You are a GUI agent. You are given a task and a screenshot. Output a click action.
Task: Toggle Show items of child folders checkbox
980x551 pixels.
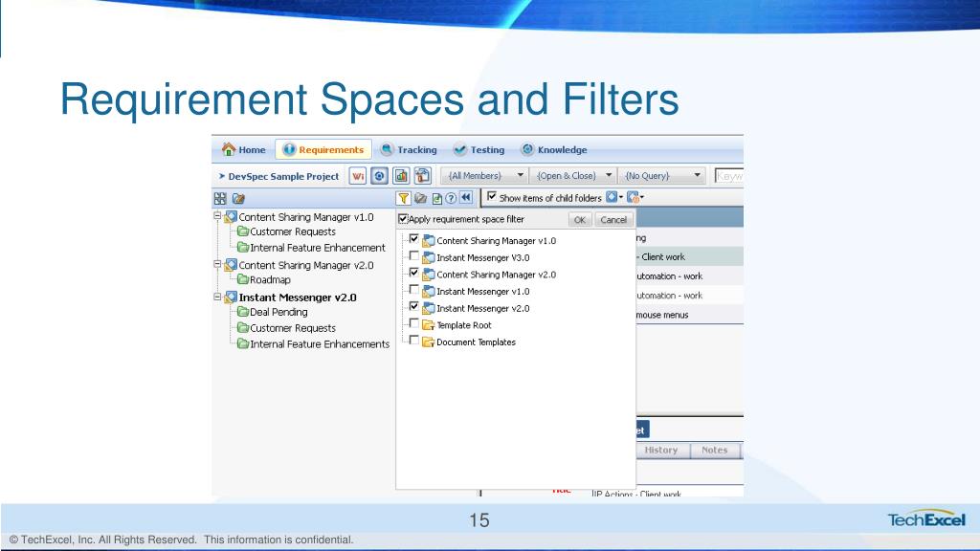tap(492, 197)
